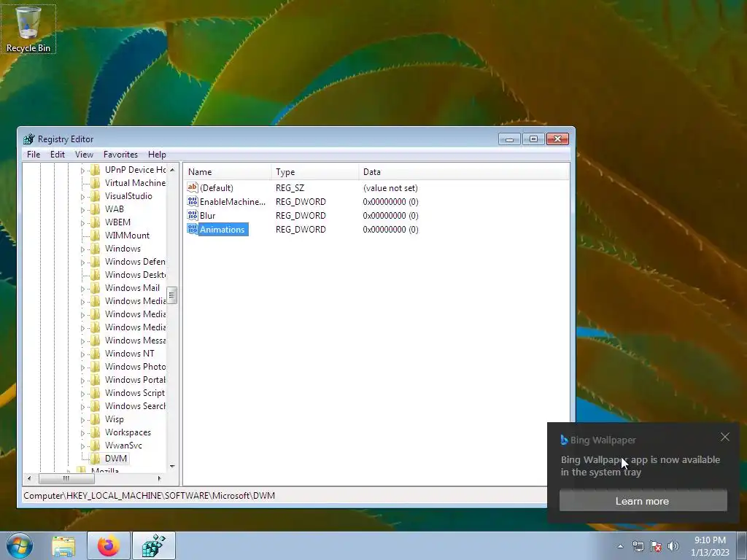Screen dimensions: 747x560
Task: Click the Registry Editor taskbar button
Action: point(153,545)
